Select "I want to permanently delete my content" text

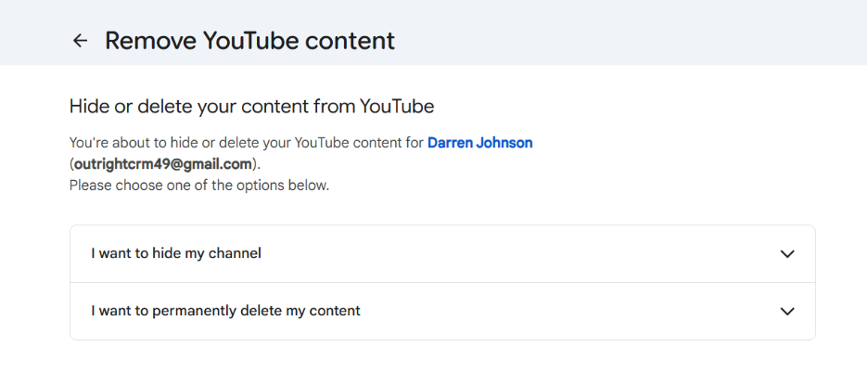pyautogui.click(x=226, y=311)
